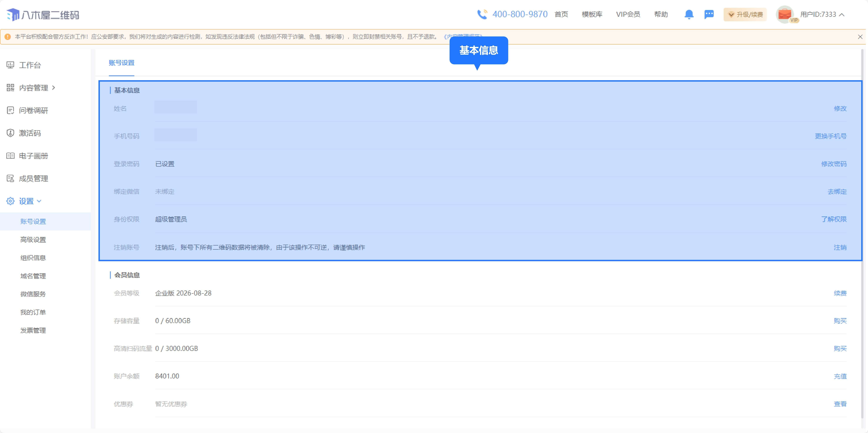868x433 pixels.
Task: Dismiss the anti-fraud notice banner
Action: click(x=860, y=37)
